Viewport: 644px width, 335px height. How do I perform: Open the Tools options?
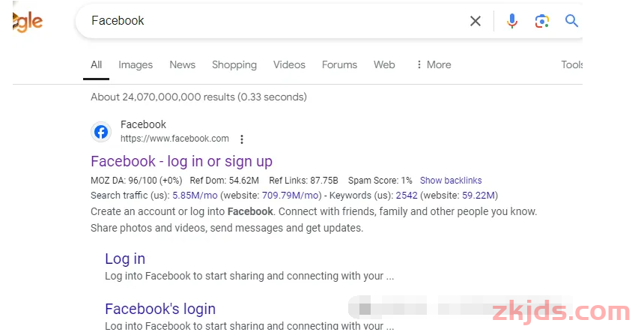[571, 64]
